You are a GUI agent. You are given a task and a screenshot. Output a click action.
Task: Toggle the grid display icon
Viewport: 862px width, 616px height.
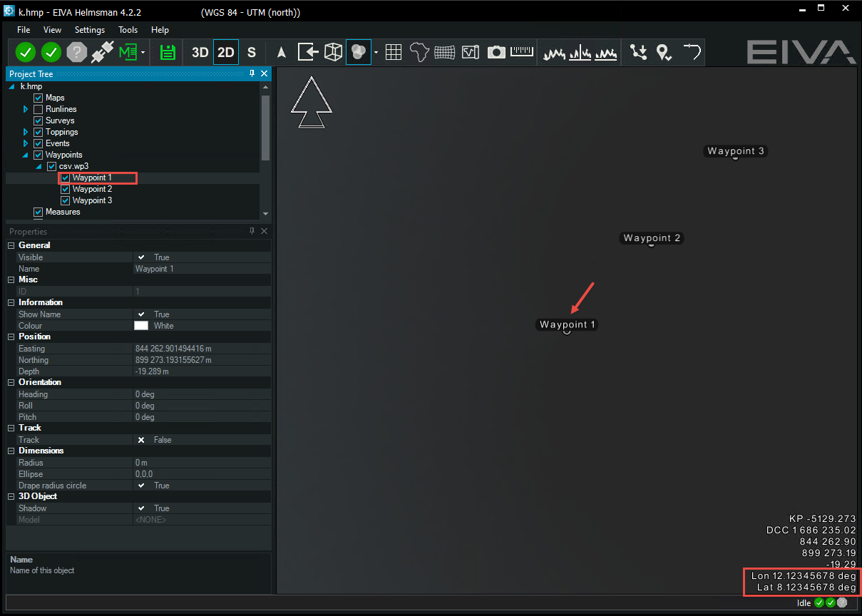point(394,52)
